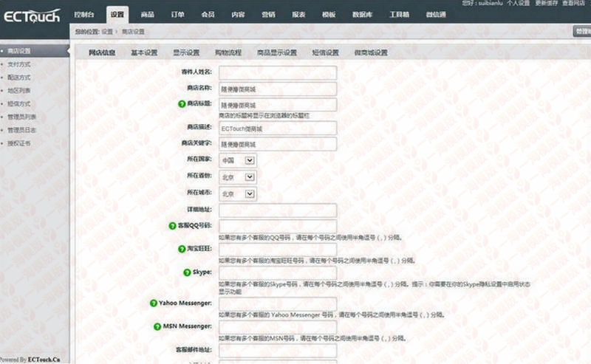Focus the 淘宝旺旺 input field
The height and width of the screenshot is (364, 591).
(278, 250)
